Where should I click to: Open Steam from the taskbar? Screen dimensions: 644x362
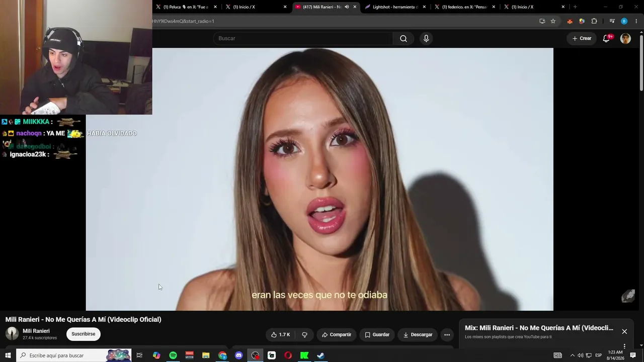320,355
